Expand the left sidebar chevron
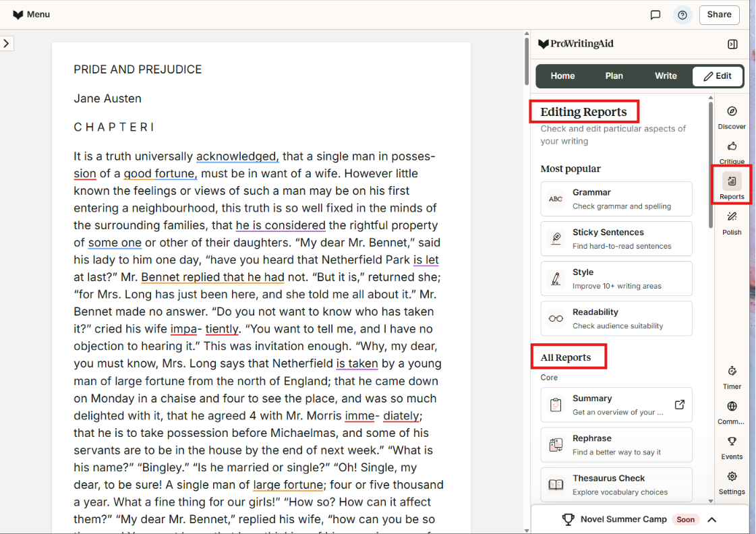The width and height of the screenshot is (756, 534). coord(6,43)
